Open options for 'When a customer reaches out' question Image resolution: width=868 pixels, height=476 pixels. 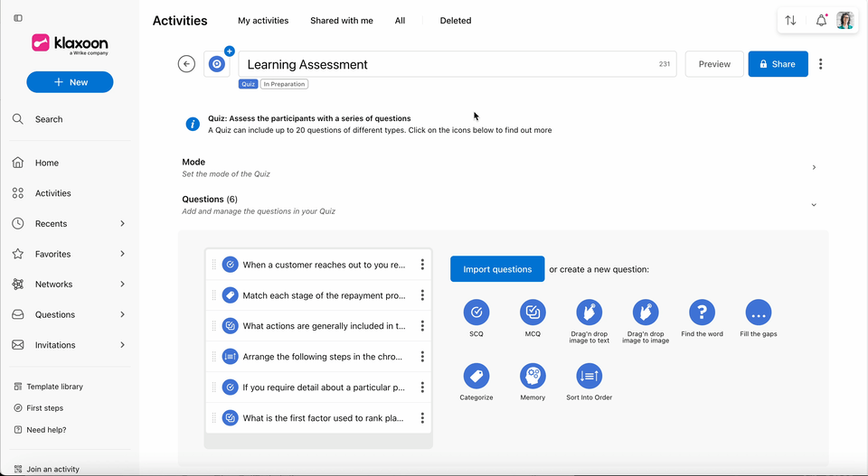[422, 265]
